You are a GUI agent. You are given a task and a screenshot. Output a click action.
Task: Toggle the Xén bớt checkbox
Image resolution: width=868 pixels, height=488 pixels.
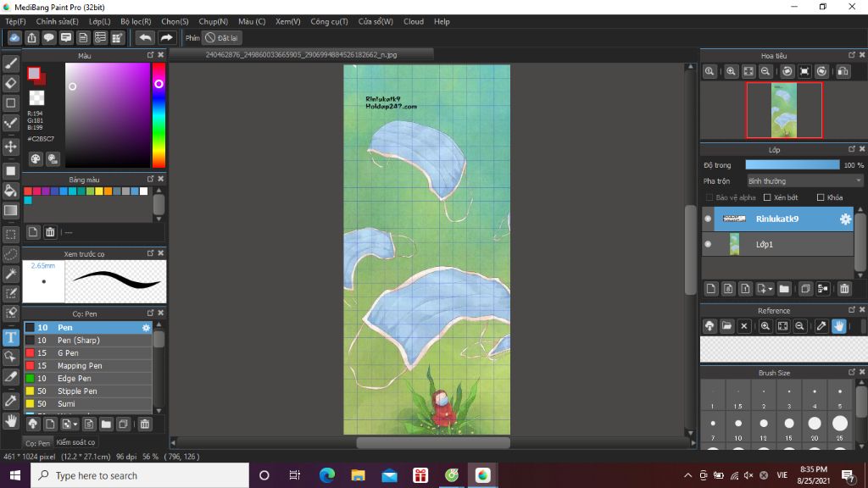(x=767, y=197)
